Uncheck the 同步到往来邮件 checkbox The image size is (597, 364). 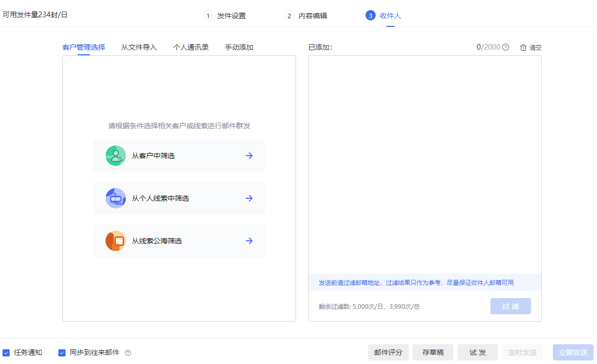pos(62,353)
